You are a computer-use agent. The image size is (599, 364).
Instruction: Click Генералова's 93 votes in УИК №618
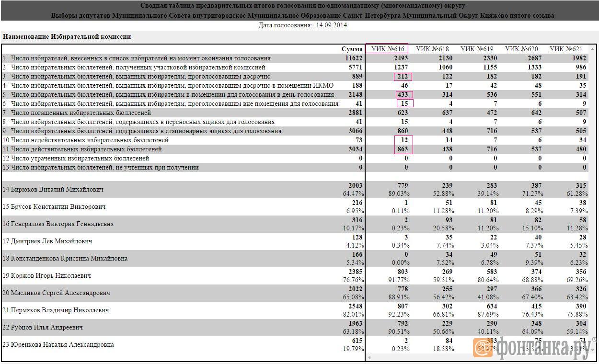point(449,220)
